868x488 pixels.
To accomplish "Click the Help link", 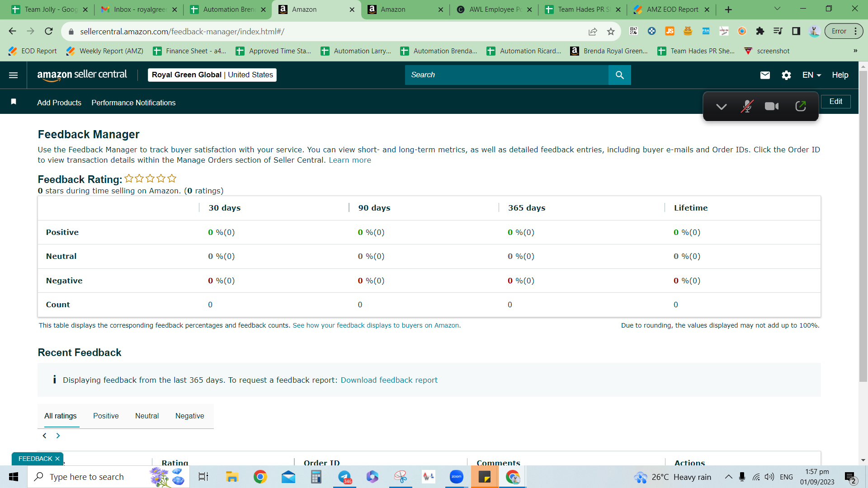I will click(840, 75).
